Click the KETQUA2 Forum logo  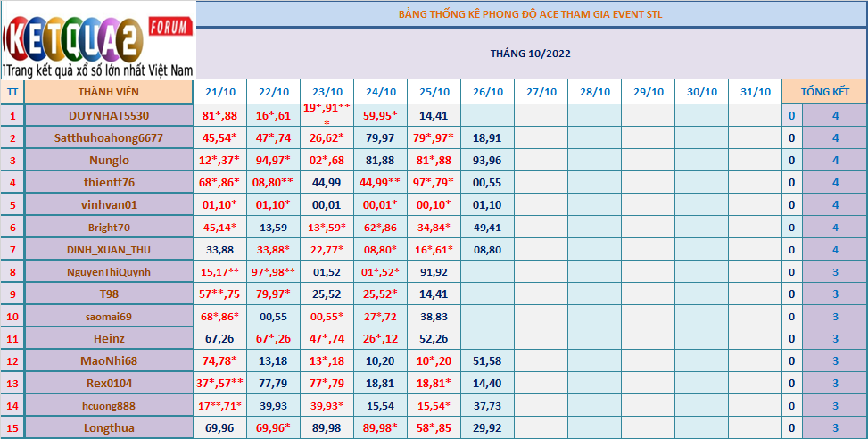click(x=98, y=40)
